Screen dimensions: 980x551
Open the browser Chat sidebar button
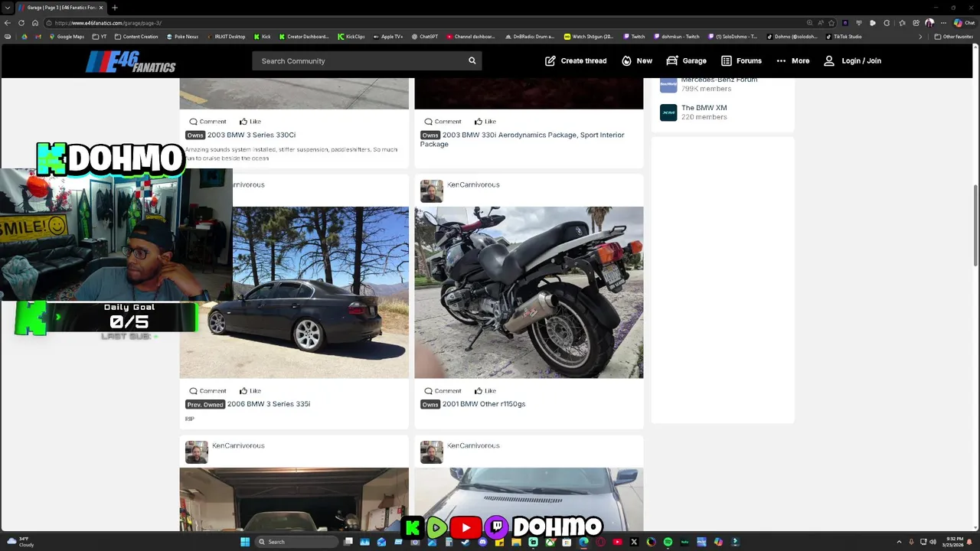coord(964,23)
